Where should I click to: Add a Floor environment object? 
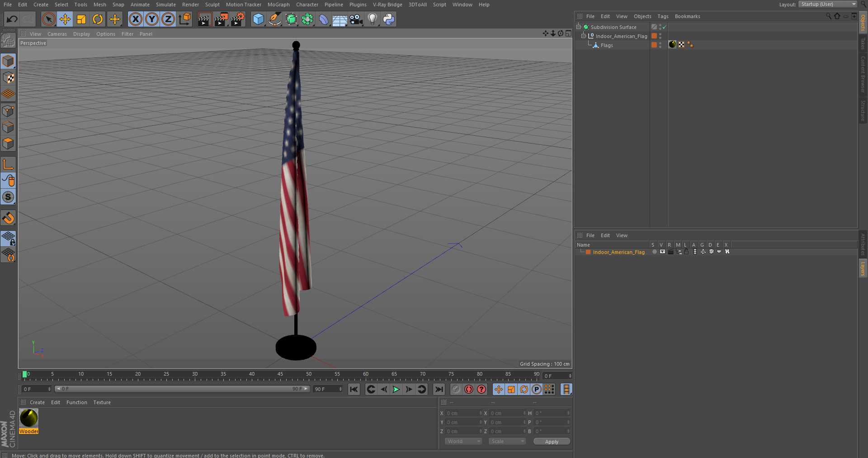click(340, 19)
